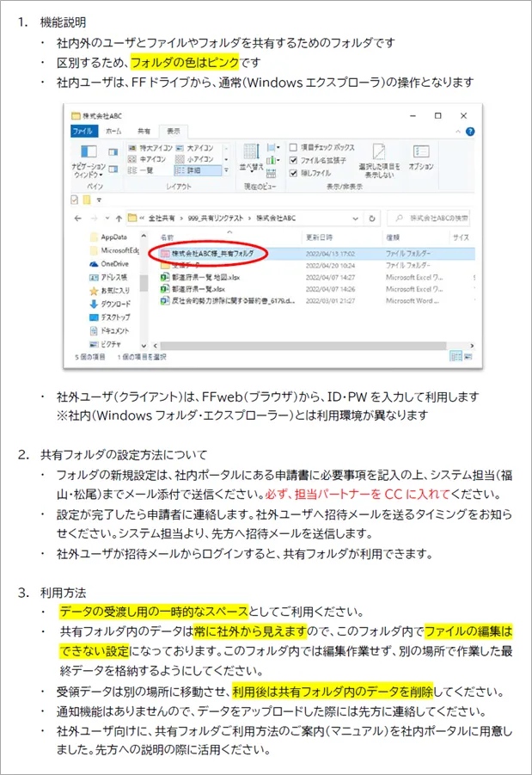Click new folder icon in quick access toolbar
532x775 pixels.
click(87, 200)
